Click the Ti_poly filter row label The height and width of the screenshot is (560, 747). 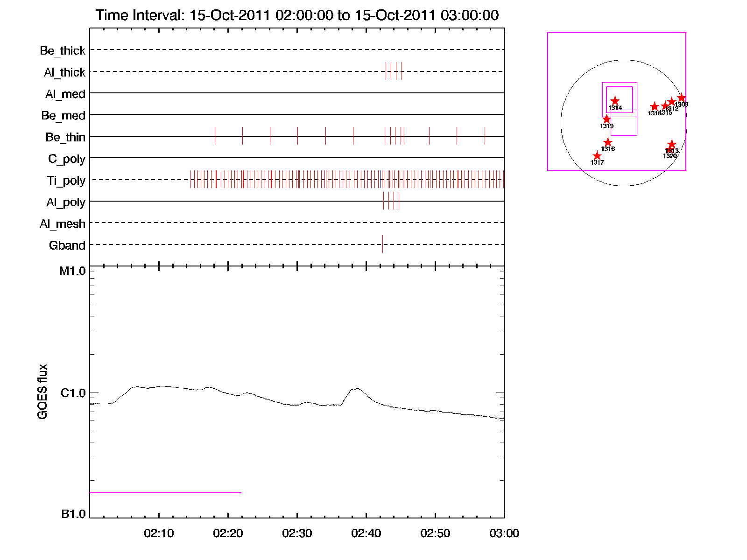[66, 181]
